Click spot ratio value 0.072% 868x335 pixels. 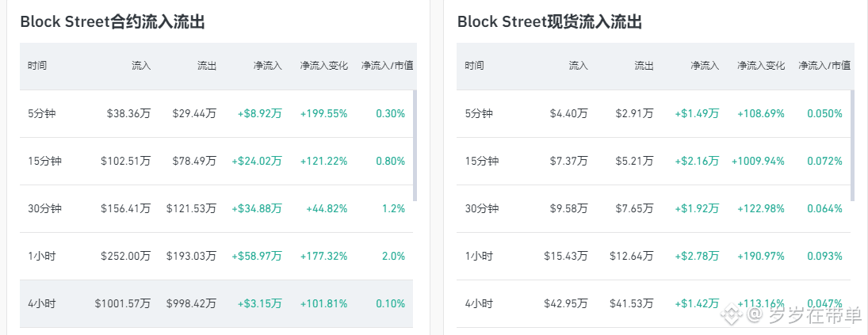point(825,162)
